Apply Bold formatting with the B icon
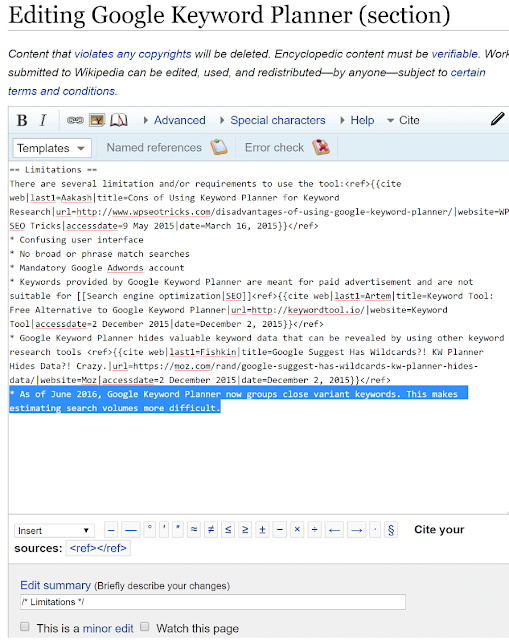The image size is (509, 640). tap(22, 120)
